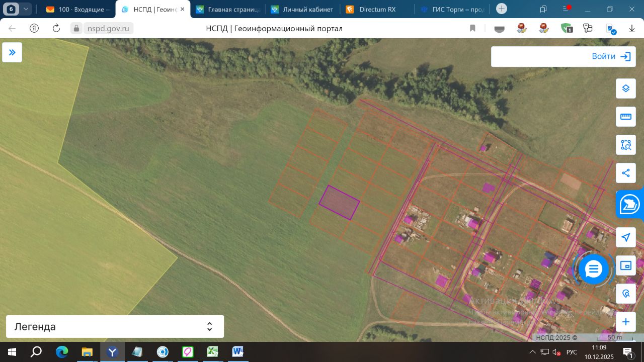644x362 pixels.
Task: Open the overview map inset button
Action: [x=626, y=265]
